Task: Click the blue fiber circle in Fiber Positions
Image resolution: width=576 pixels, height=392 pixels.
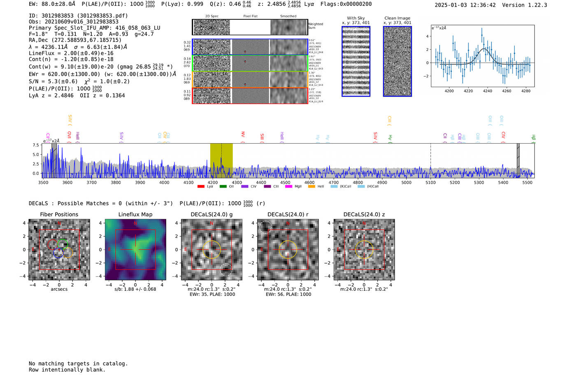Action: [x=58, y=253]
